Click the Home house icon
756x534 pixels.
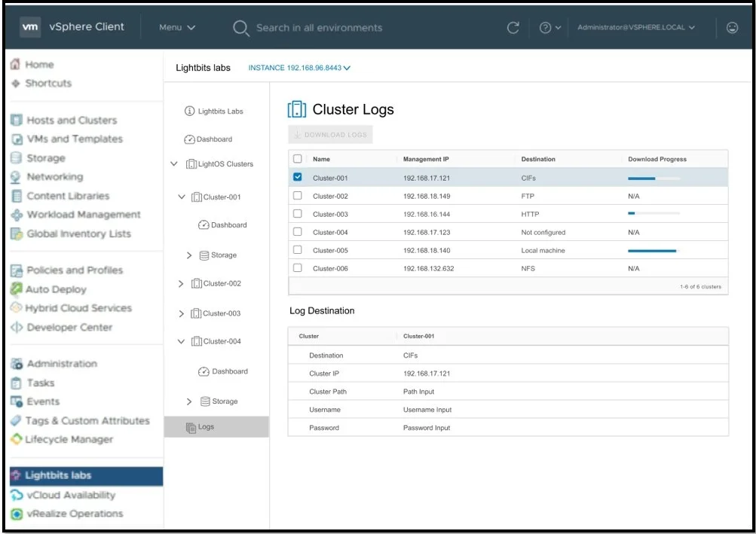15,64
